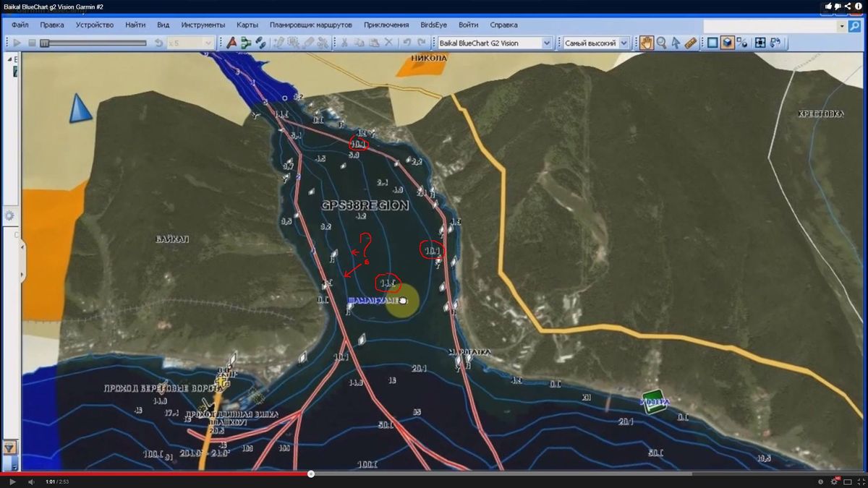Click the Redo arrow icon
Screen dimensions: 868x488
421,43
